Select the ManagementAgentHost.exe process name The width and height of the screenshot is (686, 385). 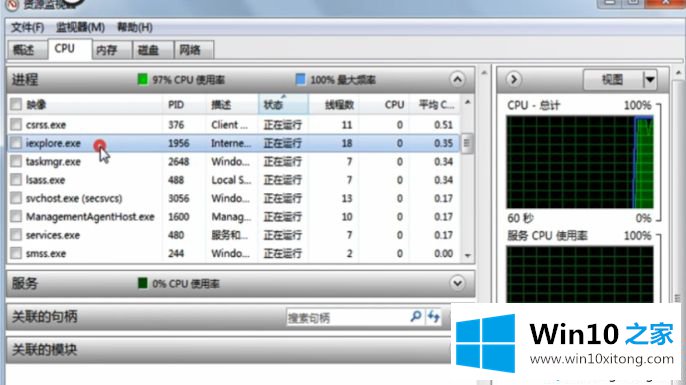click(x=90, y=217)
